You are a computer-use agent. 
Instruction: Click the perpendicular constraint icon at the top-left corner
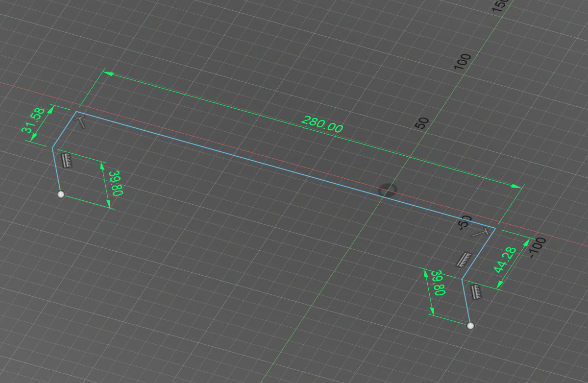click(82, 122)
